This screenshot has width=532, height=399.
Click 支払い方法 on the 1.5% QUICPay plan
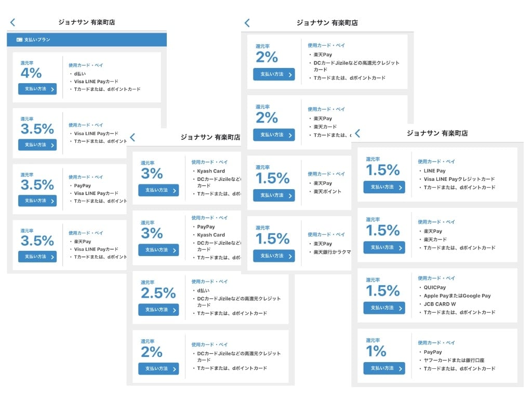pyautogui.click(x=384, y=308)
